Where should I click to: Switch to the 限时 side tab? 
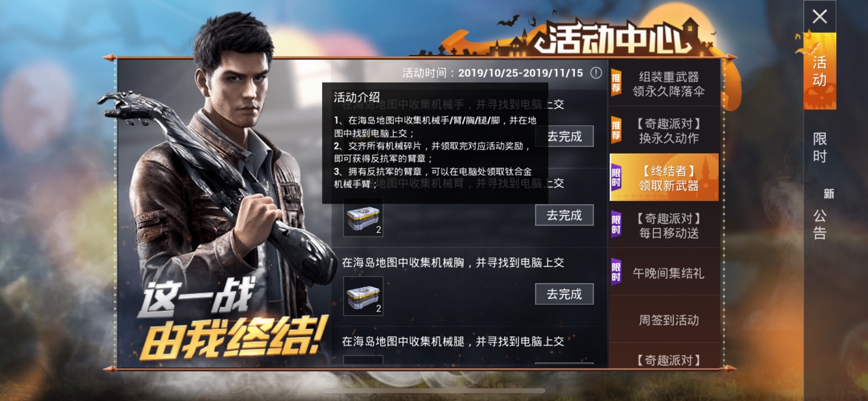coord(820,147)
